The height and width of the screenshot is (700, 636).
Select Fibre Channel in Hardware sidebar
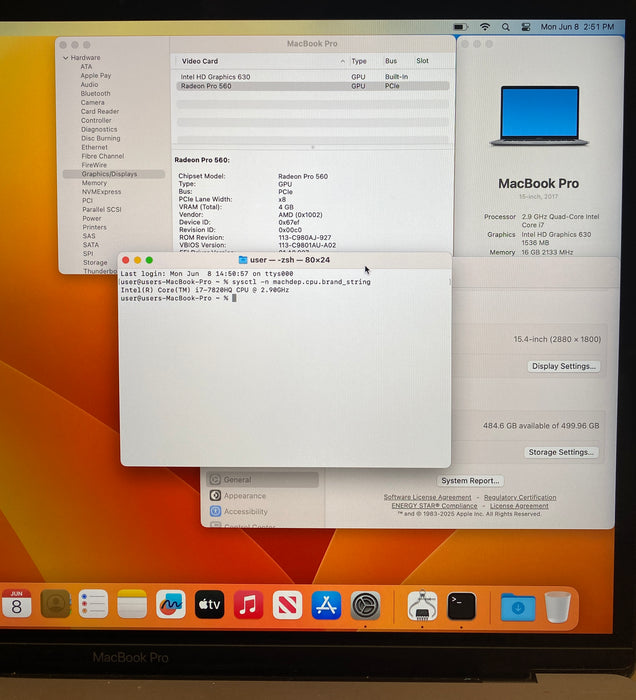(x=103, y=156)
